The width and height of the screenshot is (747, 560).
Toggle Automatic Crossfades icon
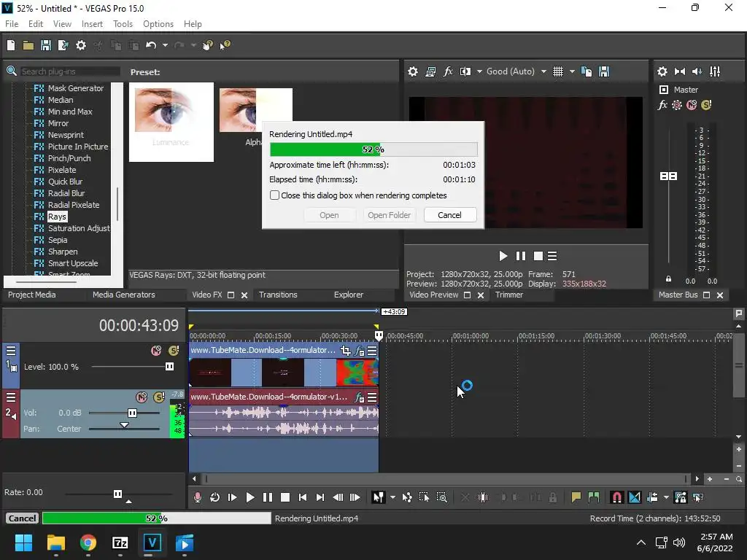635,497
